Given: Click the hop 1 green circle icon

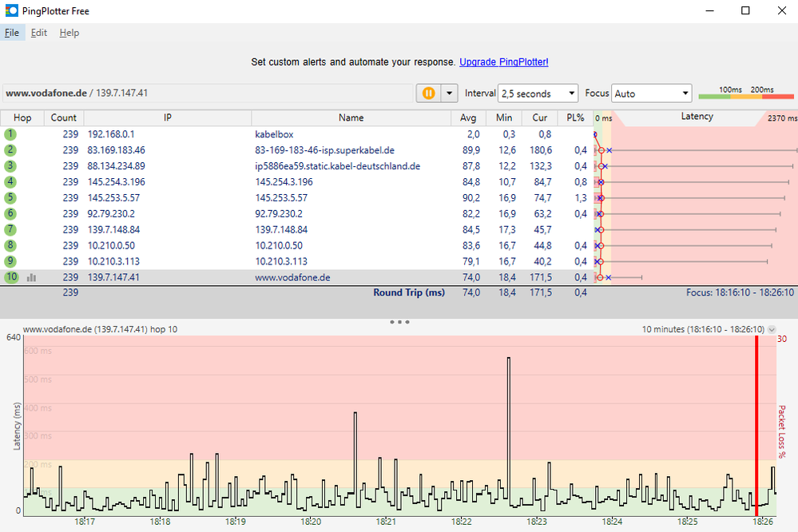Looking at the screenshot, I should click(x=10, y=134).
